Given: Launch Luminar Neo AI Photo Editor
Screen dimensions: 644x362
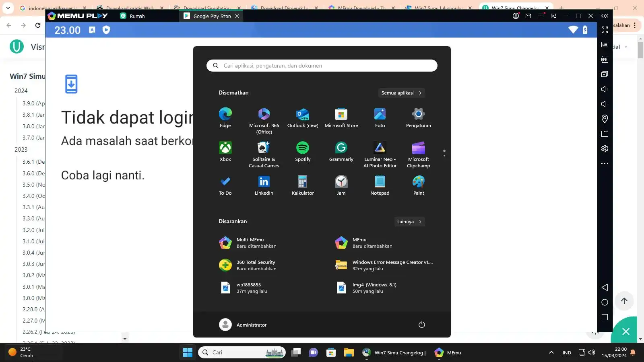Looking at the screenshot, I should [x=380, y=154].
